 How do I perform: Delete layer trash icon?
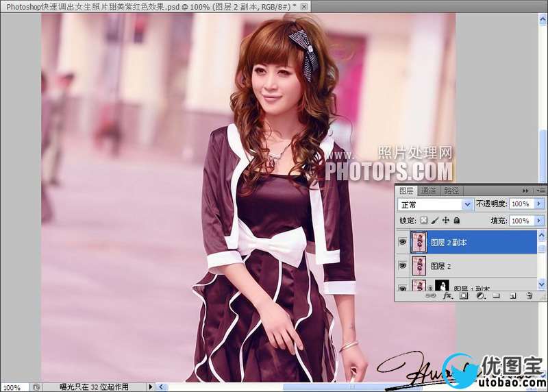click(x=529, y=296)
